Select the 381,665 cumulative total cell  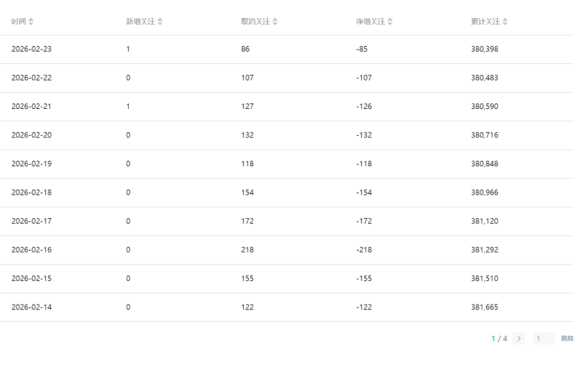484,307
